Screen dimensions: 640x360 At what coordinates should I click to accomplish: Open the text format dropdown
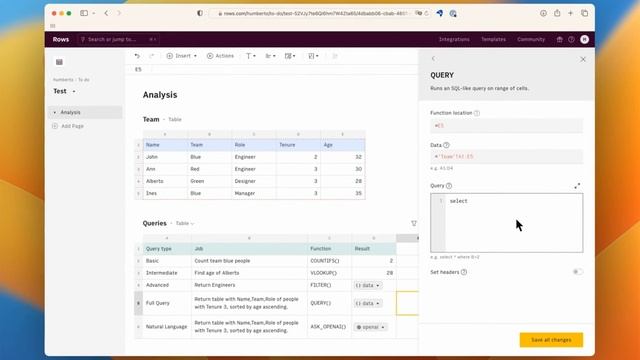(x=251, y=56)
